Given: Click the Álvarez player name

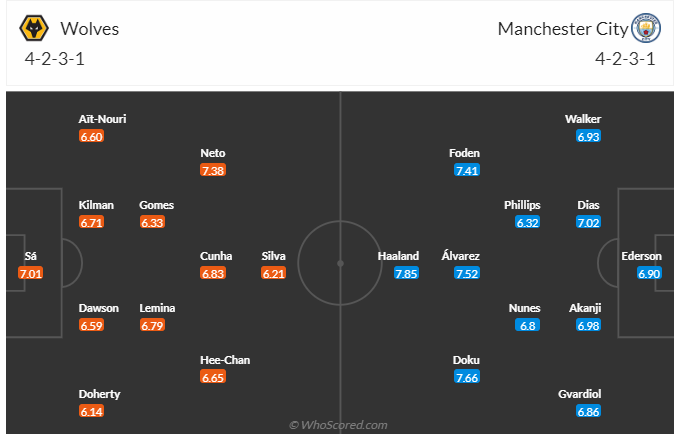Looking at the screenshot, I should (x=460, y=256).
